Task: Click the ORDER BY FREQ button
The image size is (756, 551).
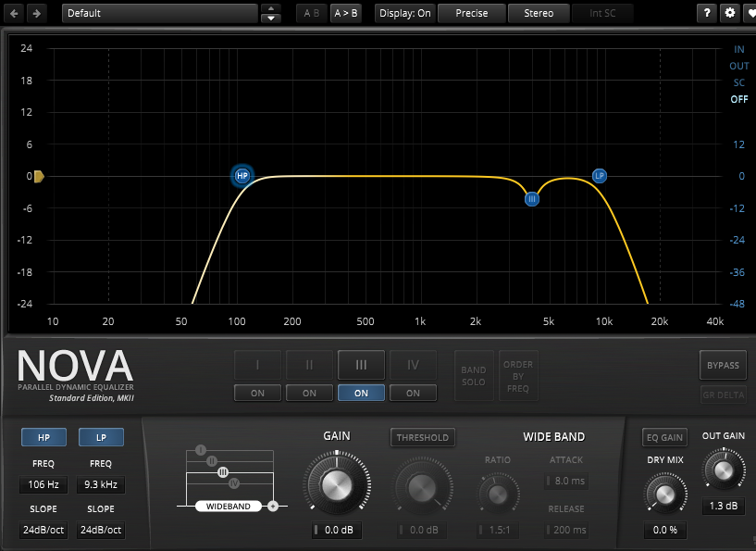Action: click(x=518, y=376)
